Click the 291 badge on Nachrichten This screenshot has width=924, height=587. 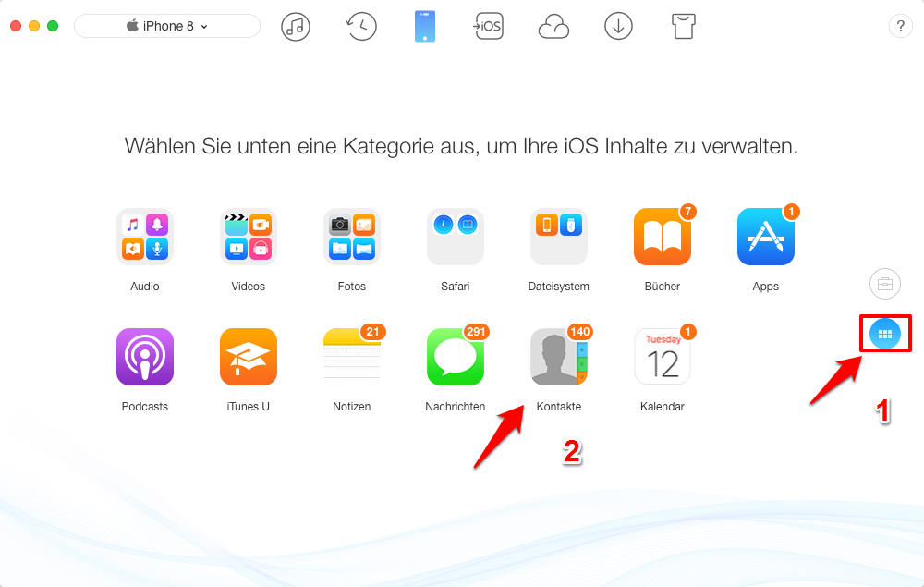476,332
